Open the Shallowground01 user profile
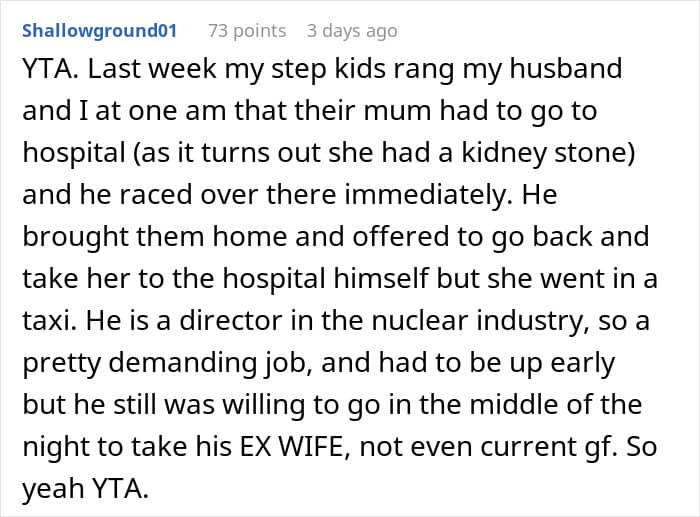This screenshot has height=517, width=700. coord(99,31)
